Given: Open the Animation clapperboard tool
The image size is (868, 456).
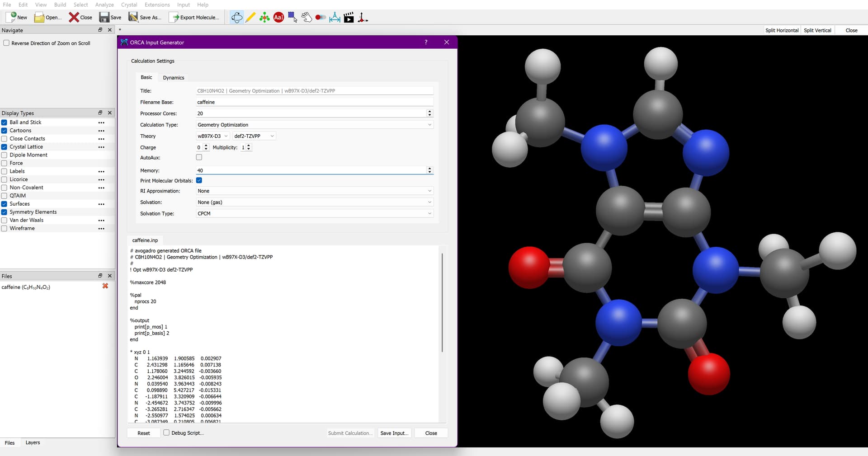Looking at the screenshot, I should 349,18.
